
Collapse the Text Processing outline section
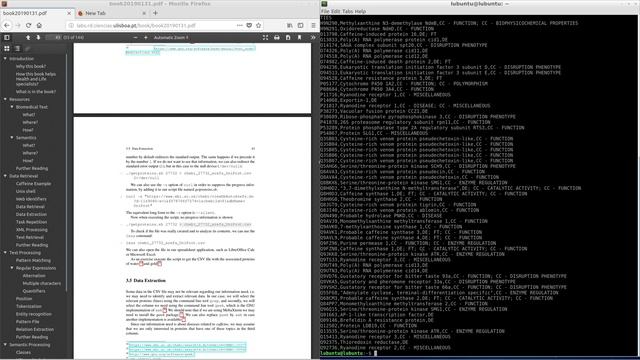(x=5, y=253)
